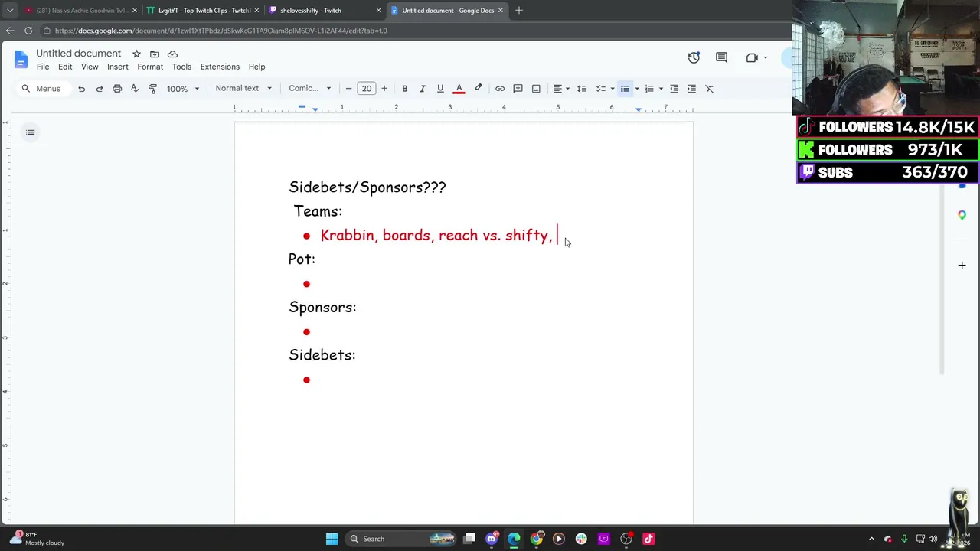Image resolution: width=980 pixels, height=551 pixels.
Task: Print the document via printer icon
Action: pyautogui.click(x=117, y=89)
